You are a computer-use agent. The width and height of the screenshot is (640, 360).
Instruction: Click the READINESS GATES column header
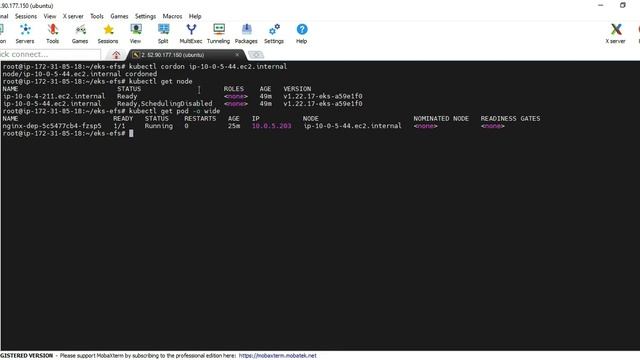click(x=510, y=118)
